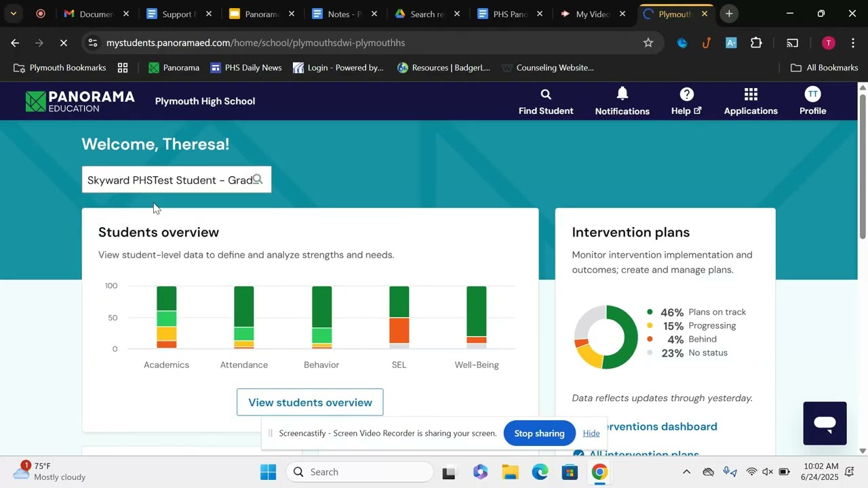Switch to the Notes document tab

pyautogui.click(x=344, y=14)
